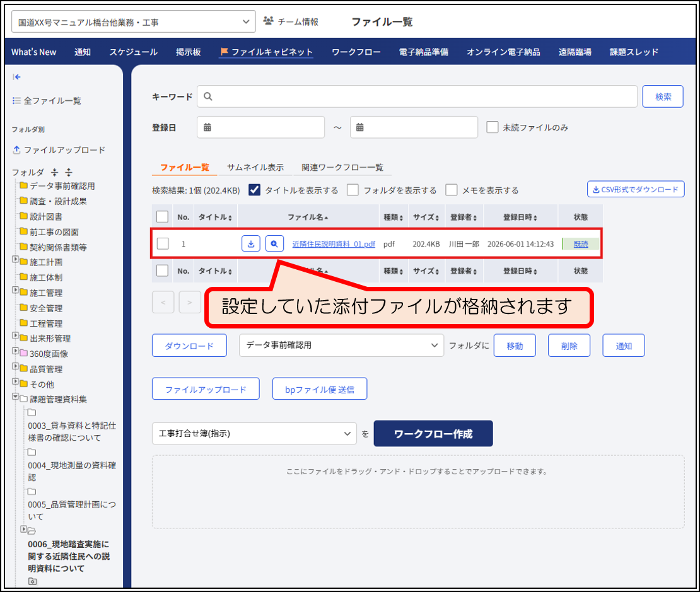Click CSV形式でダウンロード button

636,189
